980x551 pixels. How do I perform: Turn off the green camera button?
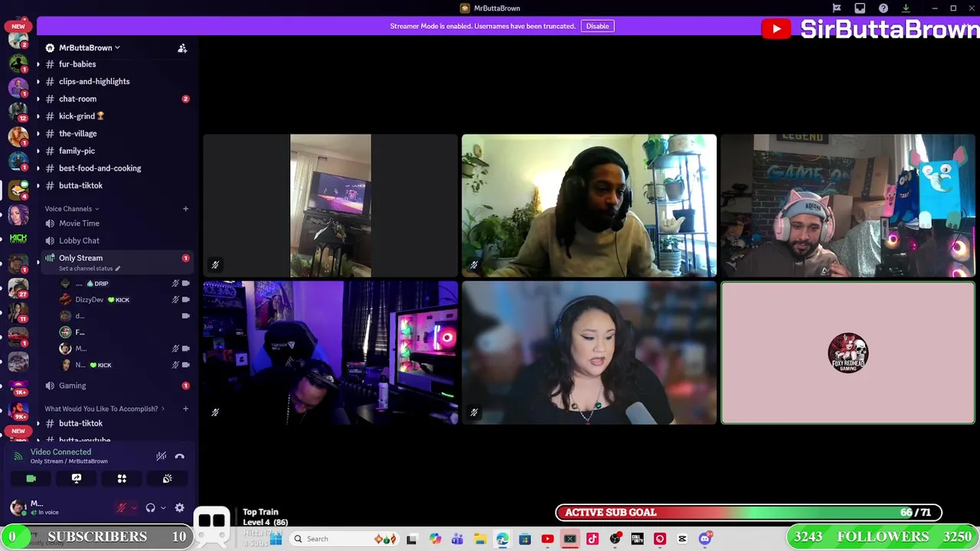[x=31, y=478]
